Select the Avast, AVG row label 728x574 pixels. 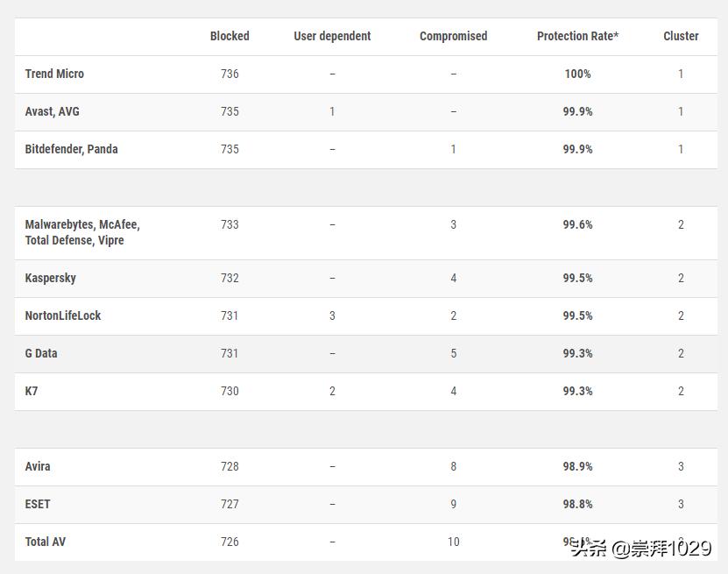53,111
